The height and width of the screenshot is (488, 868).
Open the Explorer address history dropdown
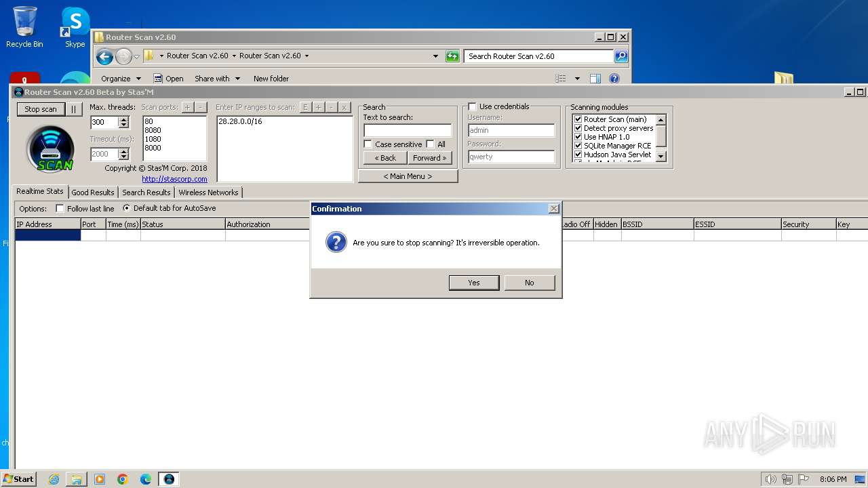435,56
